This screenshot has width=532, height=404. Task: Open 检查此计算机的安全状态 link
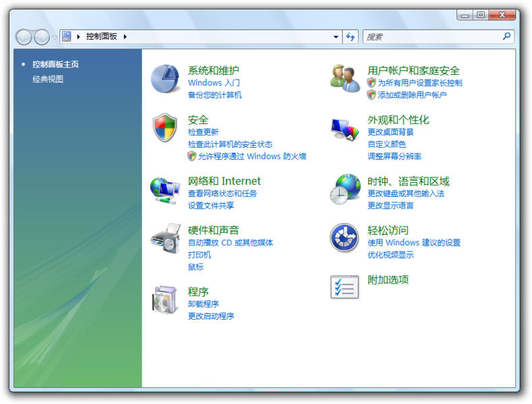[230, 144]
